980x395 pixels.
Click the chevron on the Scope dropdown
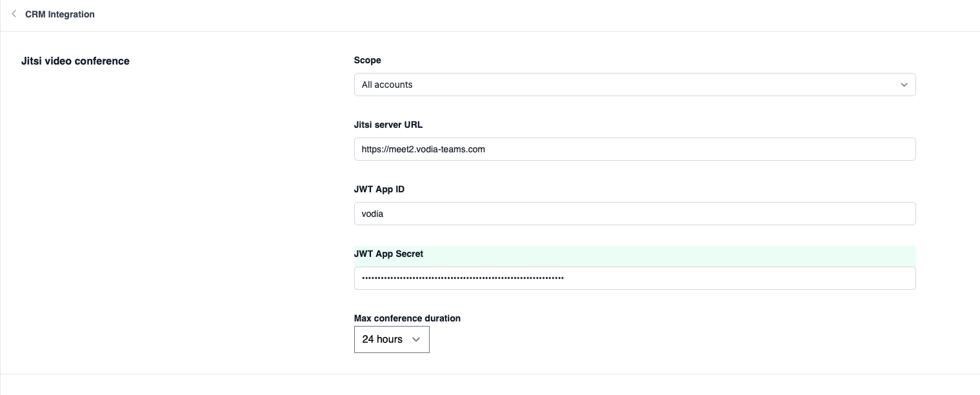point(904,85)
